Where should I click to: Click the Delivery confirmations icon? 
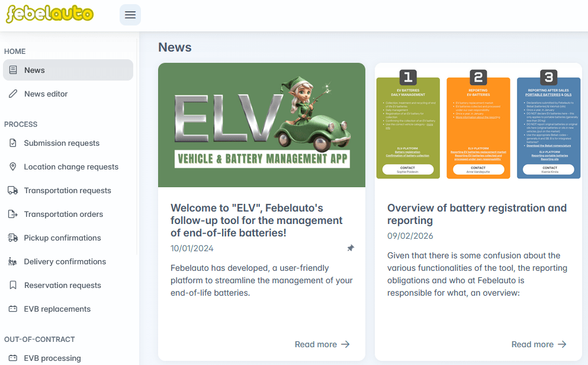coord(13,261)
